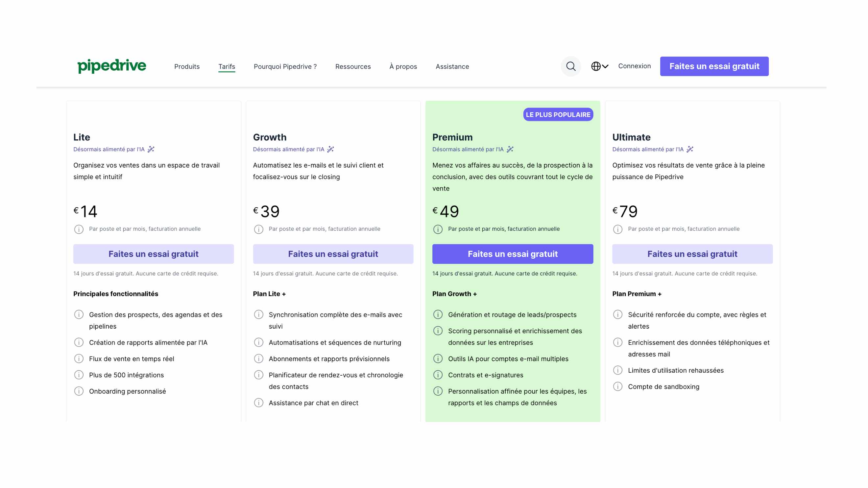Click the AI wand icon under Premium
868x488 pixels.
(510, 149)
